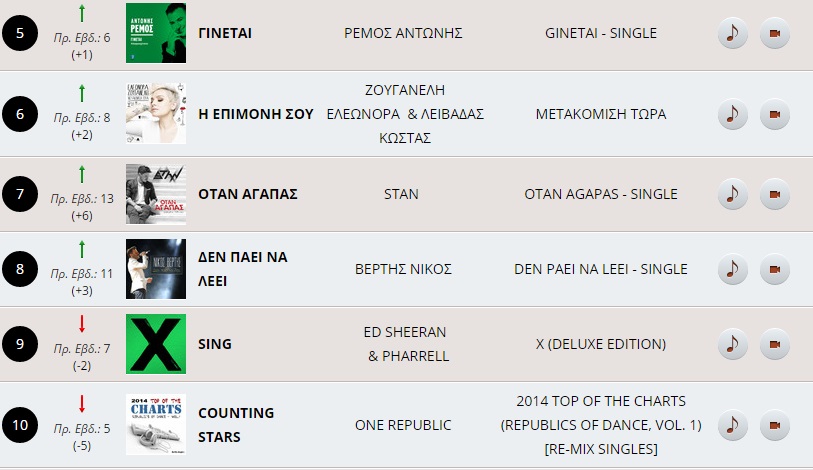Play audio for Sing by Ed Sheeran
Viewport: 813px width, 470px height.
pos(733,344)
